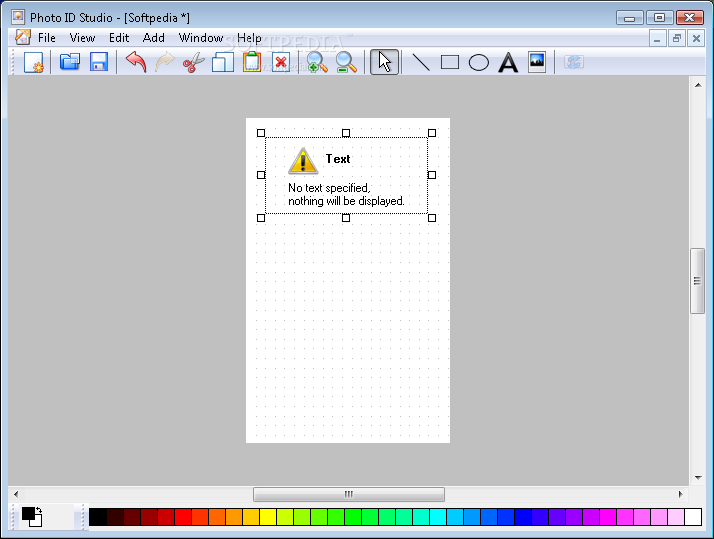Pick the cyan swatch from the palette
714x539 pixels.
click(438, 517)
